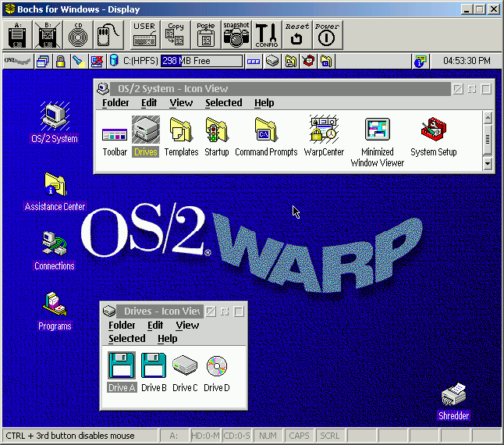Click the 04:53:30 PM clock

[467, 61]
